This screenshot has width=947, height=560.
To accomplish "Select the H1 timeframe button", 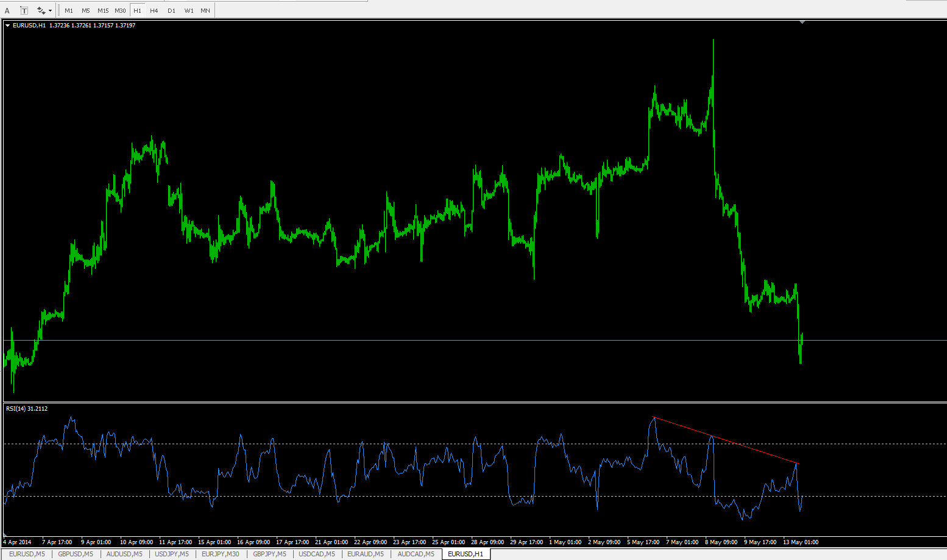I will [x=137, y=10].
